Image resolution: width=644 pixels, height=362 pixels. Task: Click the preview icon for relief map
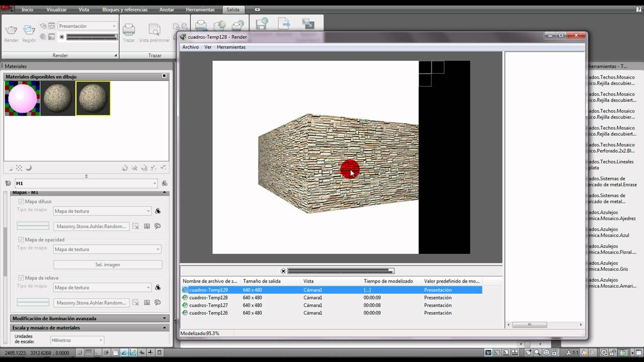[157, 303]
